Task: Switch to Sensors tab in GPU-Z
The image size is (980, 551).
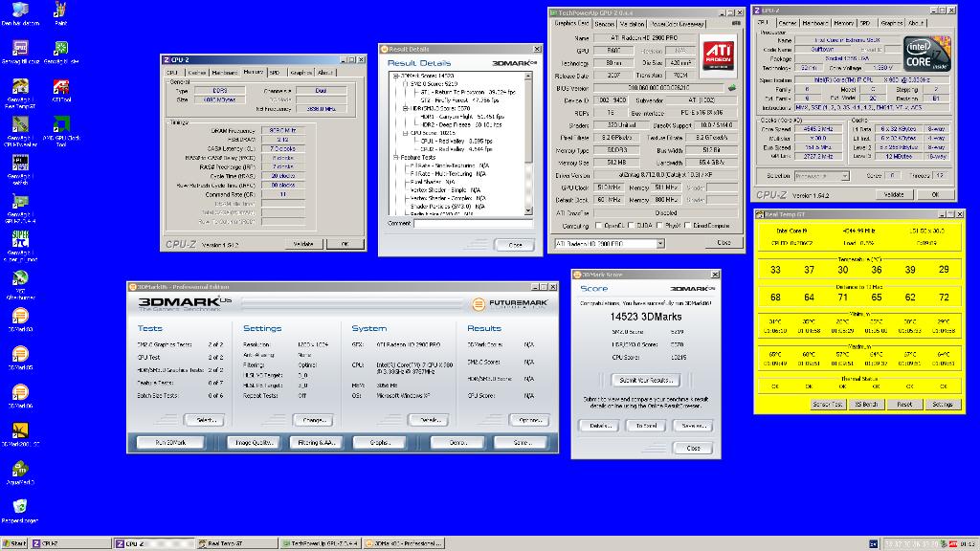Action: tap(604, 24)
